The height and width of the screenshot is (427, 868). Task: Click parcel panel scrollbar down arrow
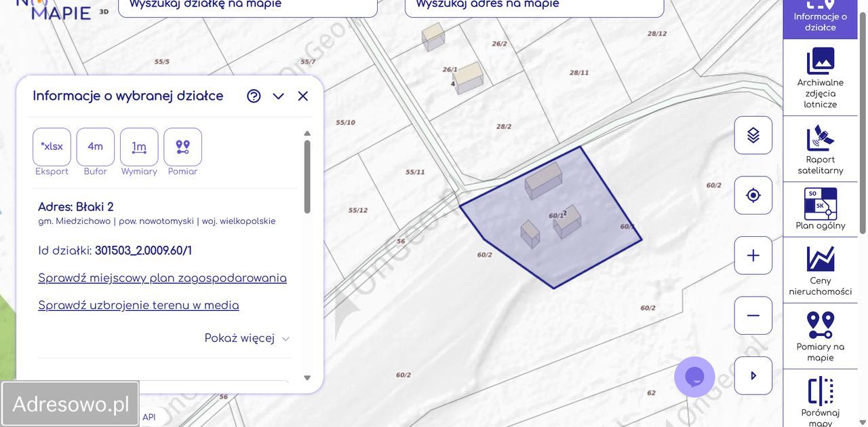click(x=307, y=378)
